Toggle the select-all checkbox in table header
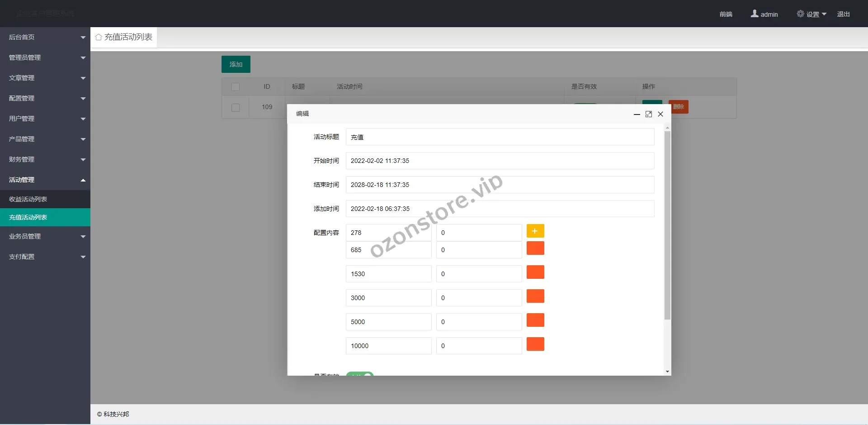Image resolution: width=868 pixels, height=425 pixels. point(236,86)
